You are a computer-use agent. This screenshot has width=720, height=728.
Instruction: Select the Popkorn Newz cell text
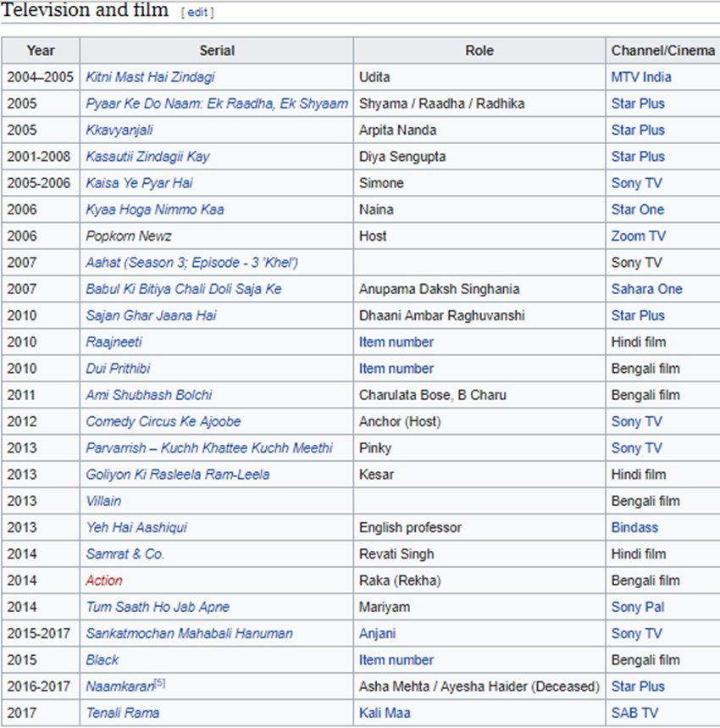pos(129,236)
